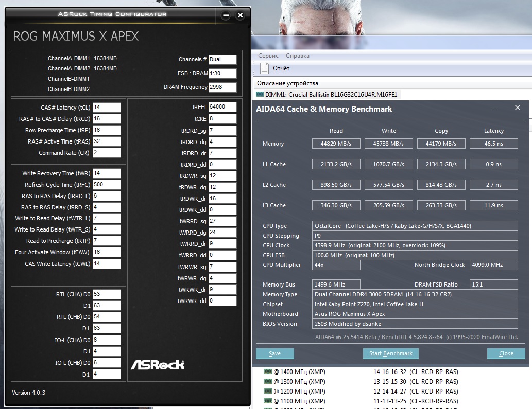
Task: Click the CPU Clock value 4398.9 MHz
Action: [x=415, y=245]
